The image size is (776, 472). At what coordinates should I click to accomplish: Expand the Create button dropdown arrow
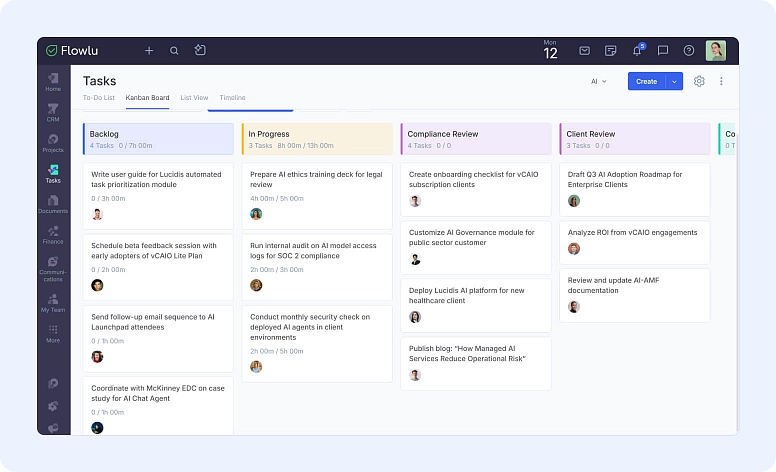pos(674,81)
